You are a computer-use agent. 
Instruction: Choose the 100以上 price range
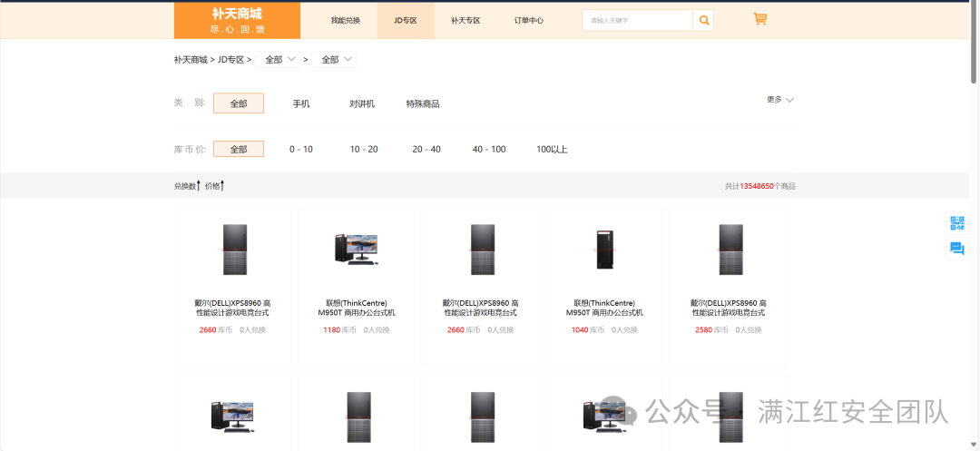(x=552, y=150)
